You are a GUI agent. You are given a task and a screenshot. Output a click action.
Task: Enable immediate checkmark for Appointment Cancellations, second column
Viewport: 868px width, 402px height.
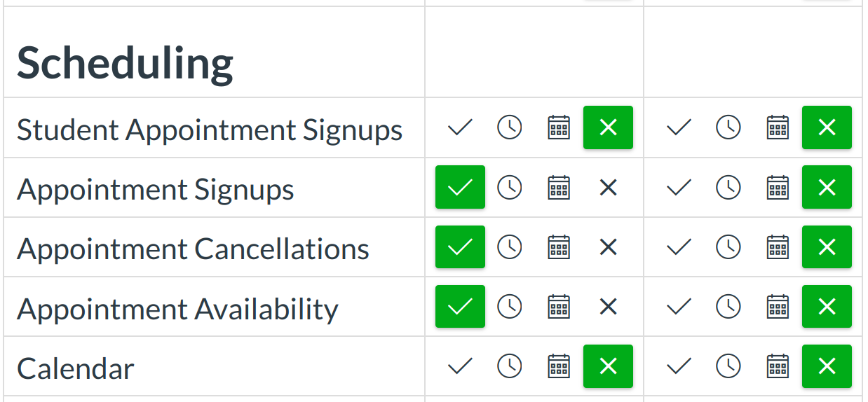(x=679, y=247)
